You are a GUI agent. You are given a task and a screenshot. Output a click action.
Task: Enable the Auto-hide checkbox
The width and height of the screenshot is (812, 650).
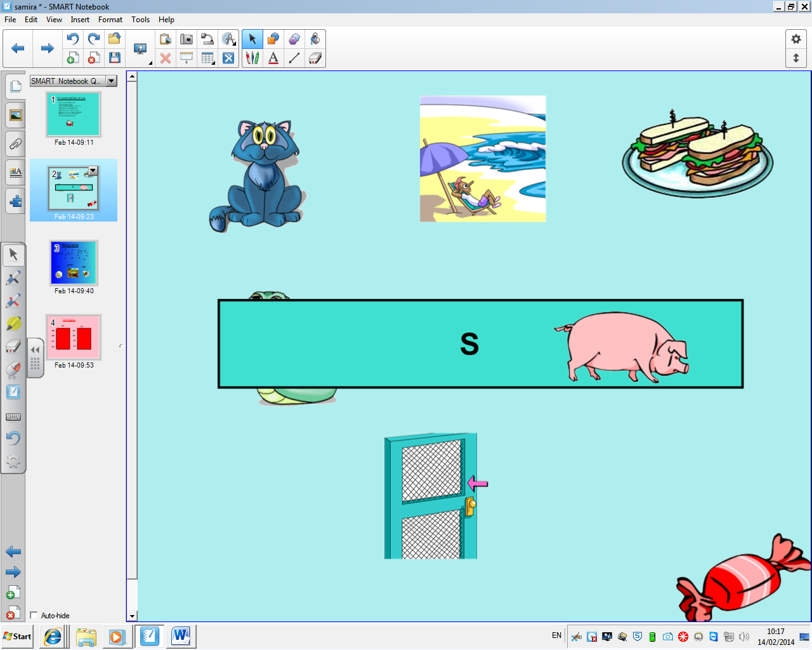pos(34,615)
